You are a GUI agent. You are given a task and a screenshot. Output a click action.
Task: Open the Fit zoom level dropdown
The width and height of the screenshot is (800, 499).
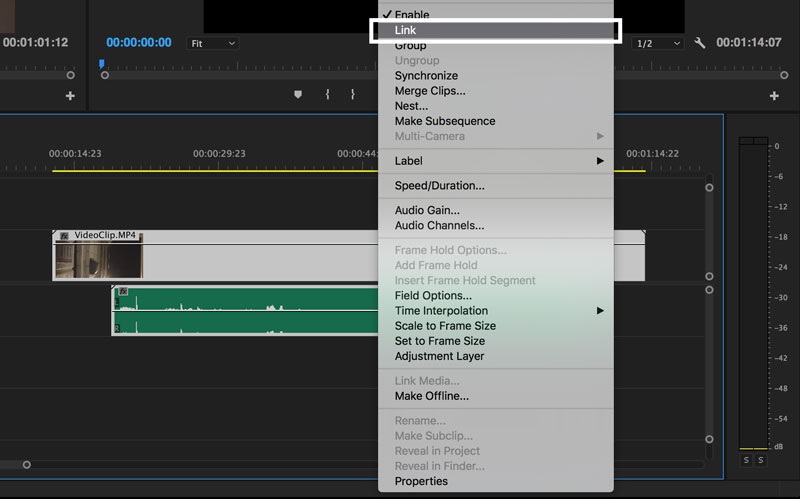tap(212, 43)
